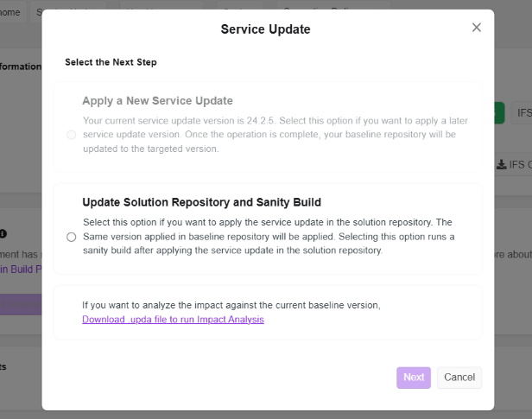
Task: Click the Service Update dialog title
Action: 265,29
